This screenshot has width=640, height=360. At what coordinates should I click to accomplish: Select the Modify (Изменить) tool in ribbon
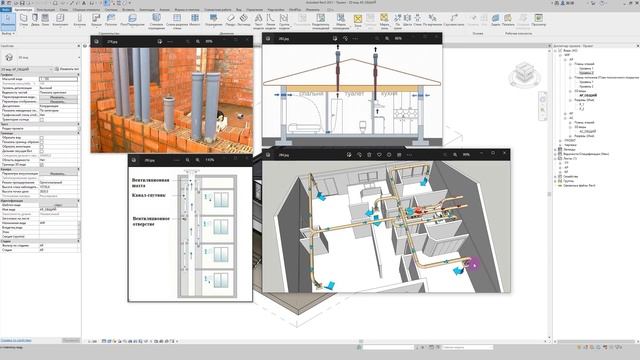point(8,21)
